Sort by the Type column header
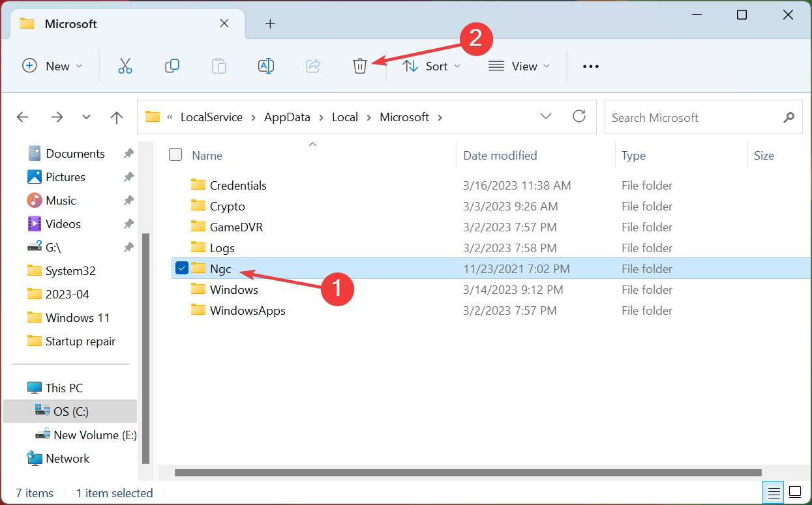 point(633,155)
